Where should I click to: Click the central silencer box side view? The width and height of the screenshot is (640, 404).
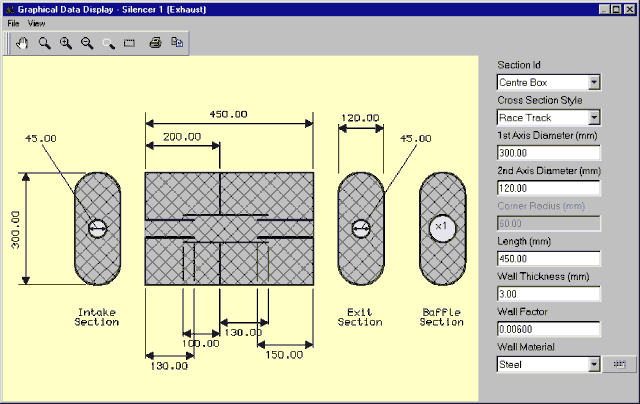pos(229,229)
